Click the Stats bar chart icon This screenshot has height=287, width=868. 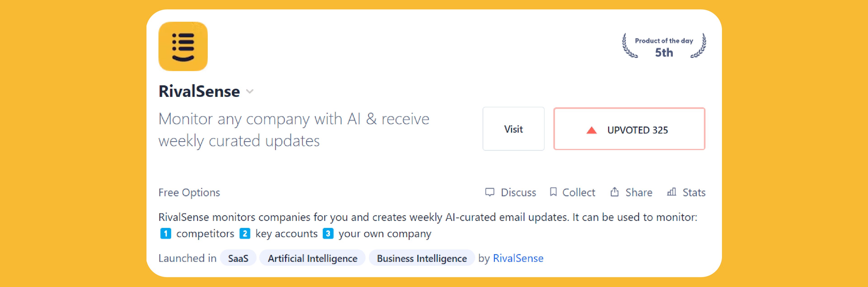(672, 192)
